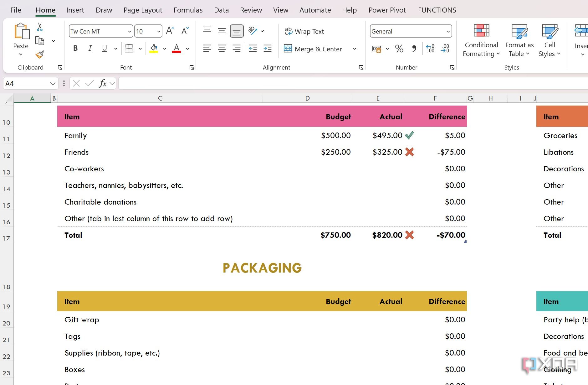Screen dimensions: 588x385
Task: Switch to the Page Layout tab
Action: [143, 10]
